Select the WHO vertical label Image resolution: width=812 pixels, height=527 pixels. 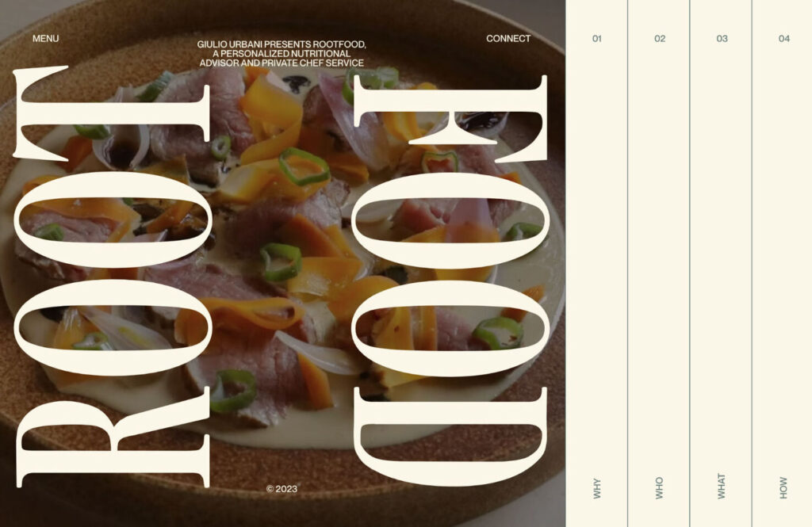[659, 488]
